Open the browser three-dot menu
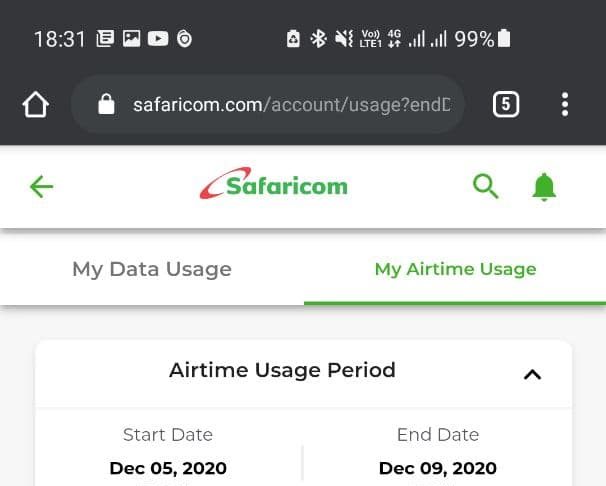606x486 pixels. pos(565,104)
